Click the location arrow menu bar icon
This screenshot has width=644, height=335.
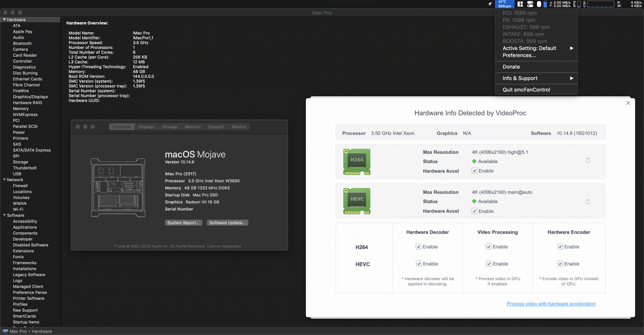coord(490,4)
